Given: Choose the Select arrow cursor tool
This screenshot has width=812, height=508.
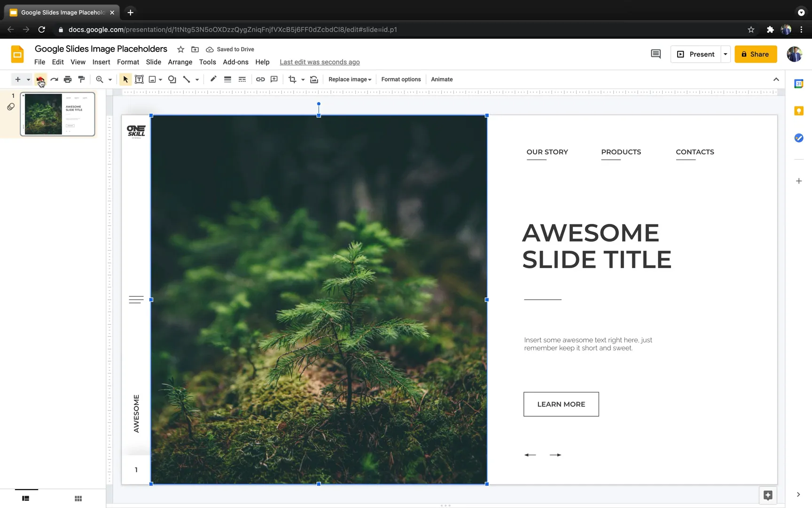Looking at the screenshot, I should [x=125, y=79].
